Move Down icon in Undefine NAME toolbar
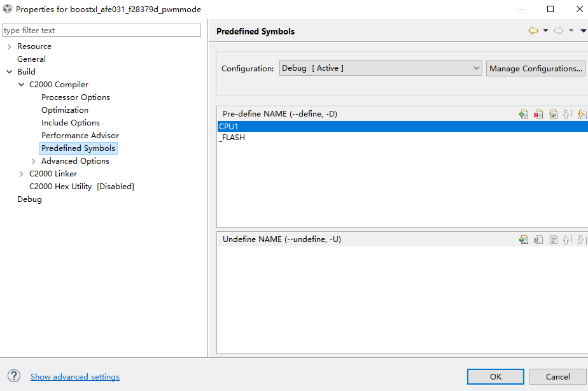 pos(581,239)
